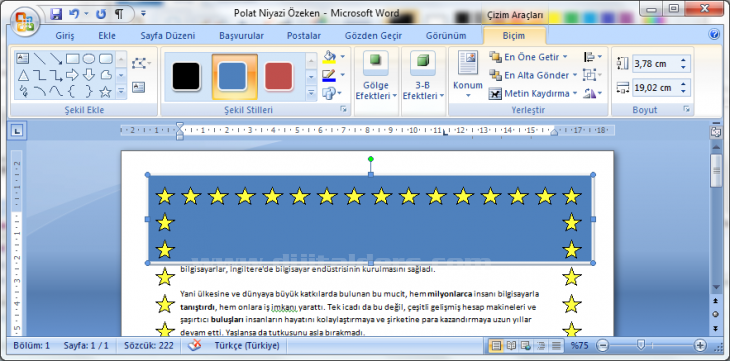Viewport: 730px width, 361px height.
Task: Select the right brace shape
Action: click(x=89, y=91)
